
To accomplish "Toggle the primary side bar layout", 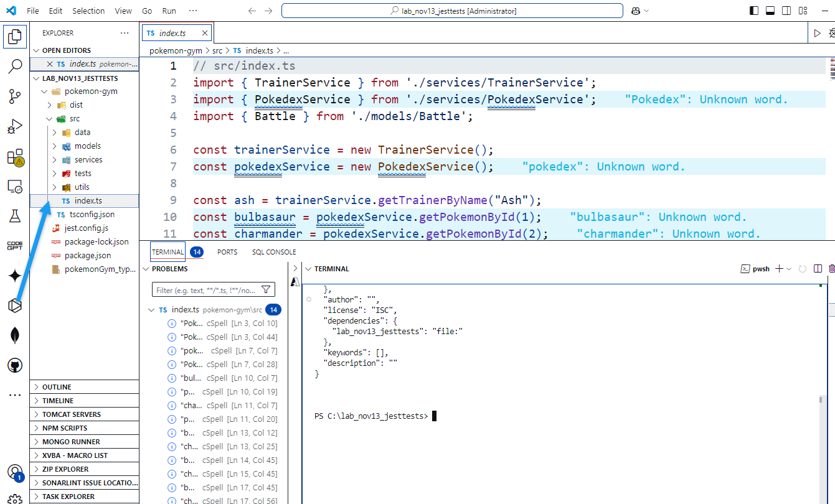I will [x=754, y=11].
